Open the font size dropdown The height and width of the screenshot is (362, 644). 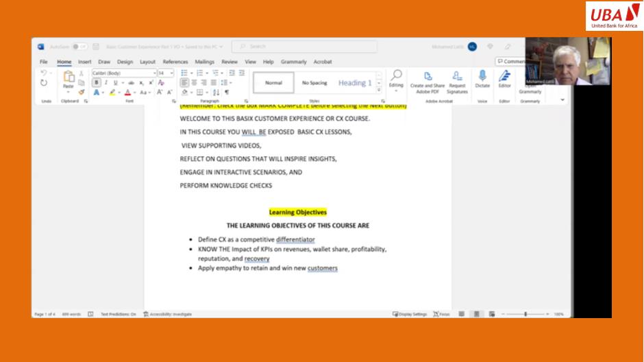click(166, 73)
